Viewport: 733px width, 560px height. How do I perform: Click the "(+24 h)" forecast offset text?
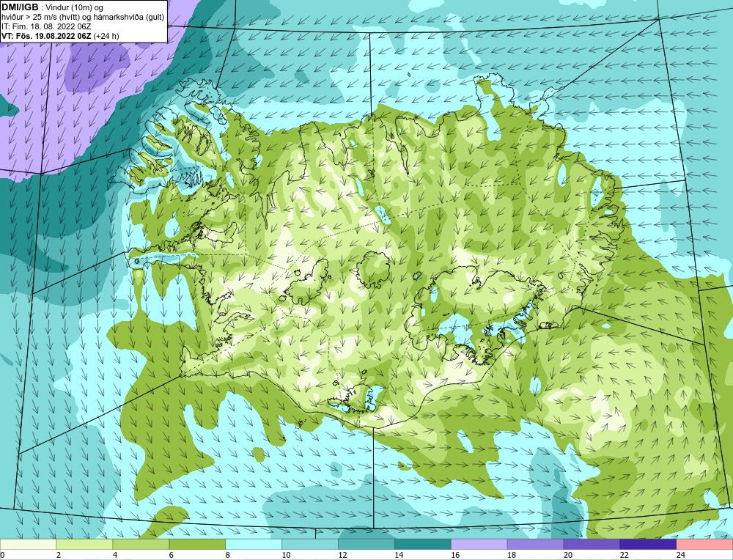coord(106,36)
